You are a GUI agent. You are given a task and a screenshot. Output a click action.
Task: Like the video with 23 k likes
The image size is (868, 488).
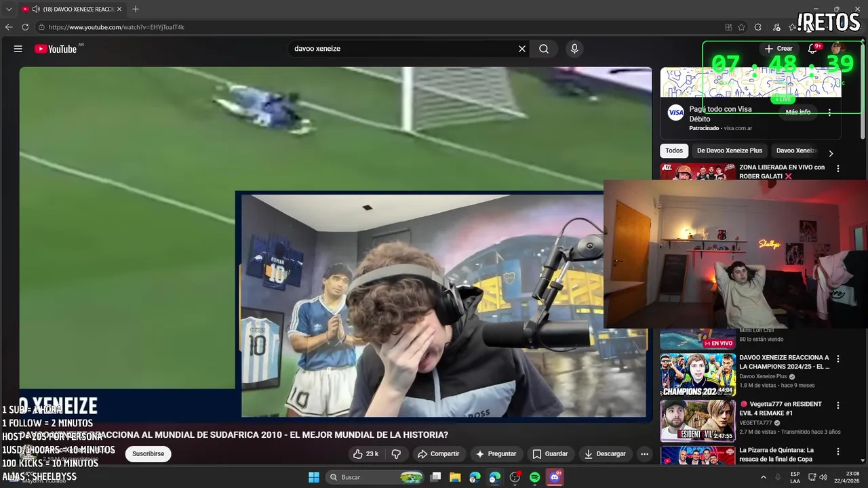366,454
